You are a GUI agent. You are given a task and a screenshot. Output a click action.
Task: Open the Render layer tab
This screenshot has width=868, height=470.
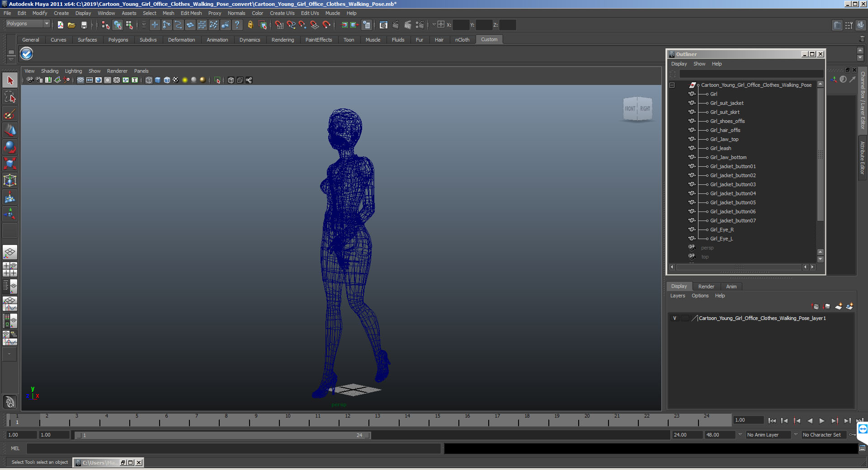pyautogui.click(x=706, y=287)
